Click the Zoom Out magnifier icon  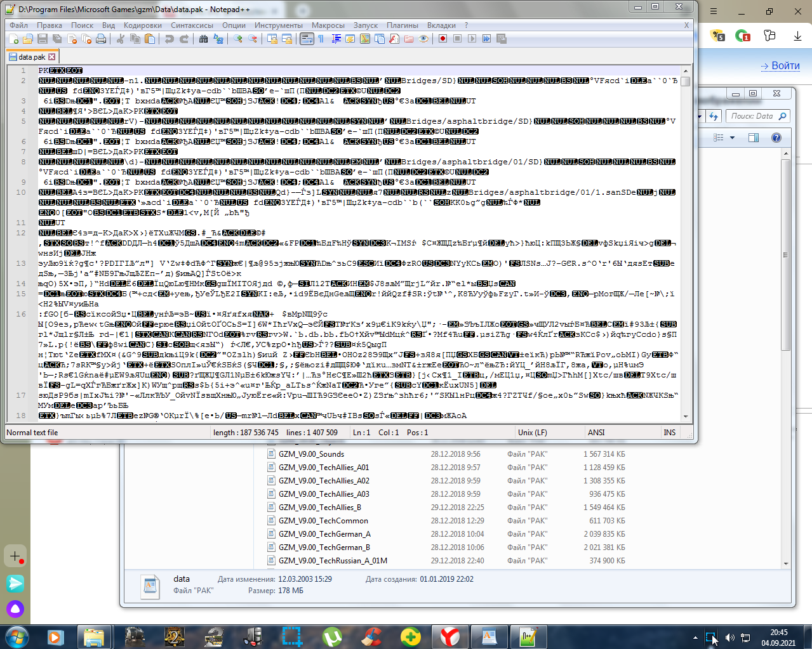coord(253,39)
